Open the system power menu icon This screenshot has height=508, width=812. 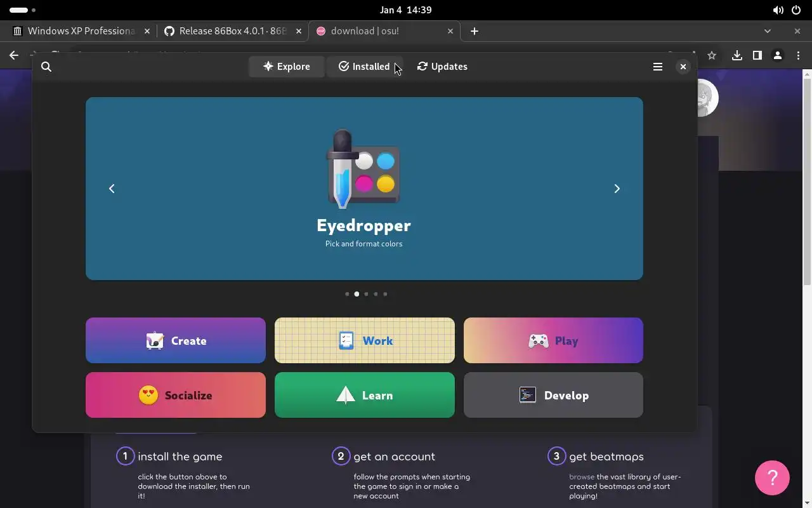796,10
